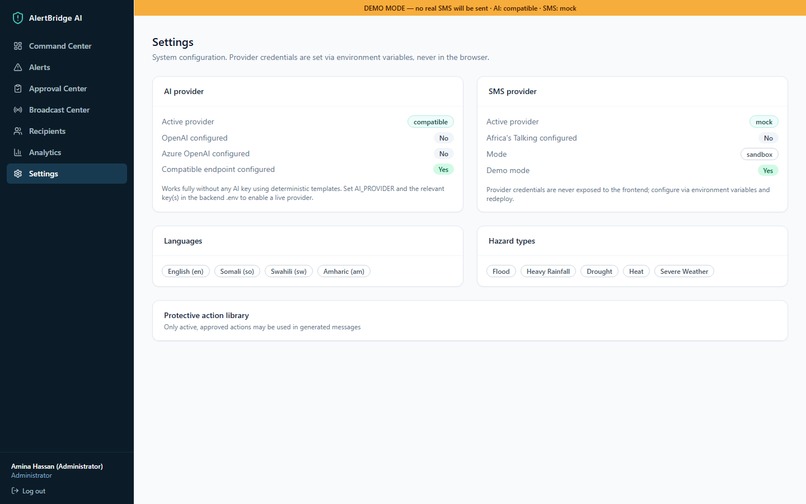The width and height of the screenshot is (806, 504).
Task: Click the 'compatible' active AI provider badge
Action: 430,122
